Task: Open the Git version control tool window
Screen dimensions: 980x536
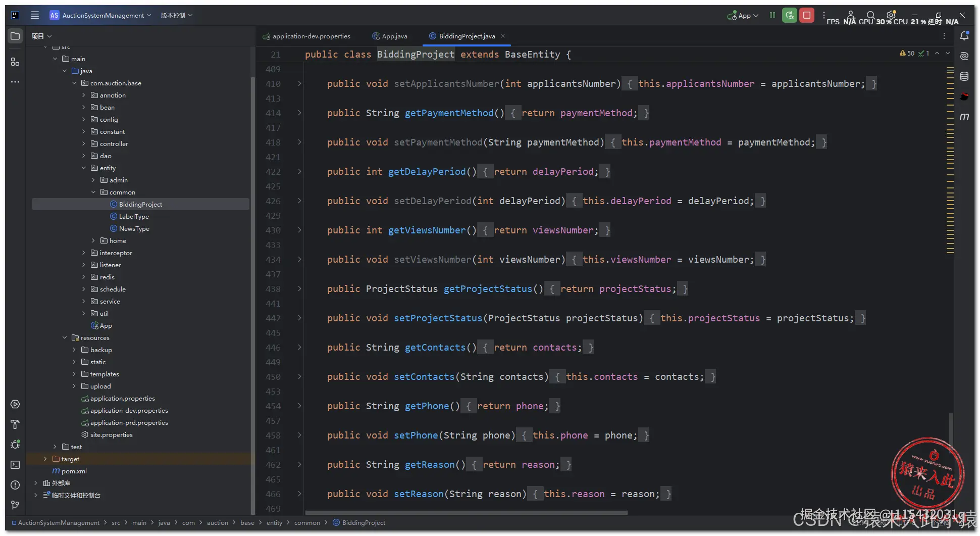Action: click(x=15, y=505)
